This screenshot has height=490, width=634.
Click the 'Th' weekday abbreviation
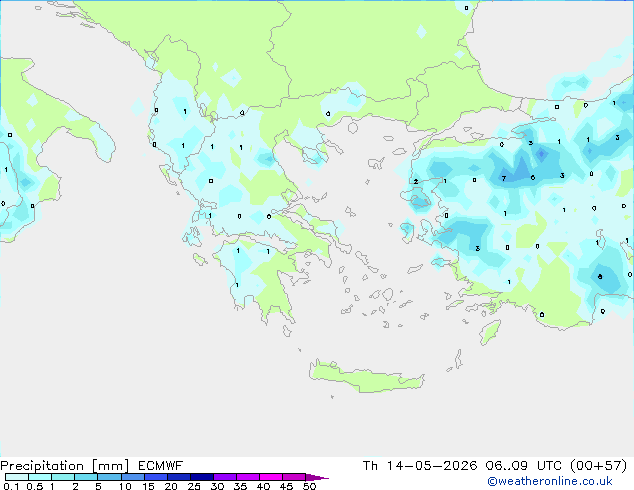click(370, 466)
